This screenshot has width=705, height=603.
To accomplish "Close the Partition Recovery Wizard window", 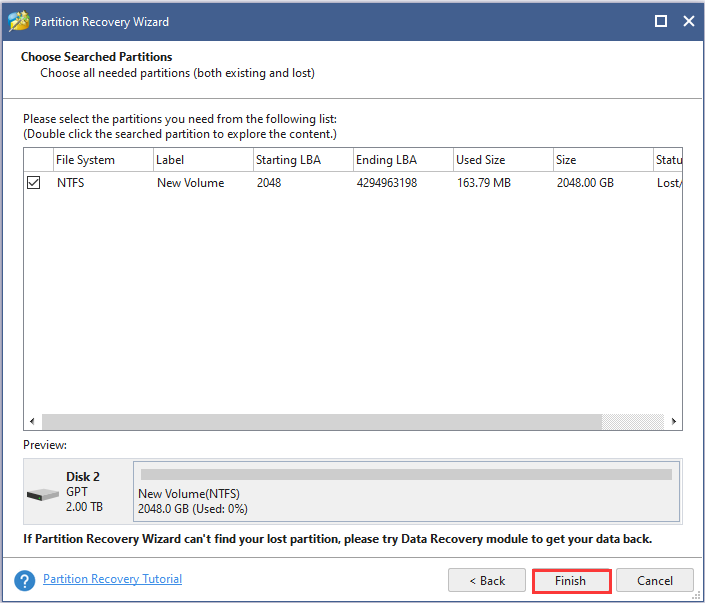I will pyautogui.click(x=689, y=21).
